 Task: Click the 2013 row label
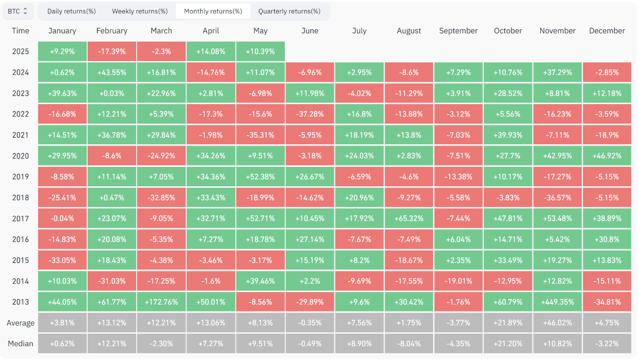pos(20,302)
